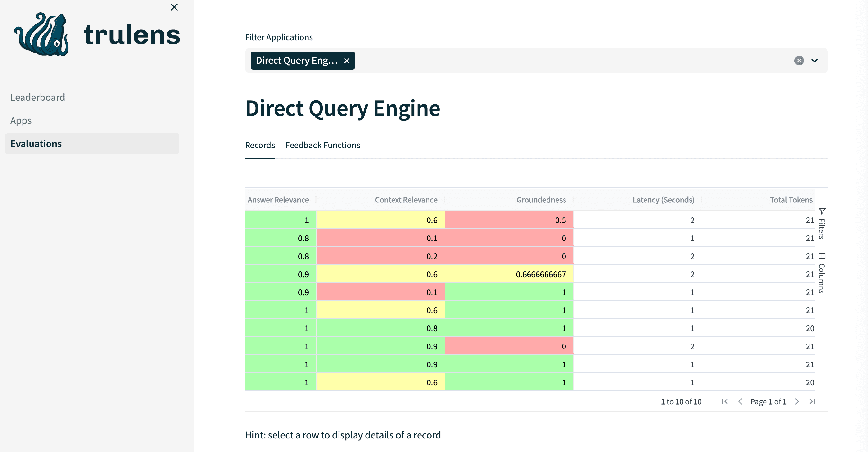The image size is (868, 452).
Task: Click inside the Filter Applications input field
Action: (x=539, y=61)
